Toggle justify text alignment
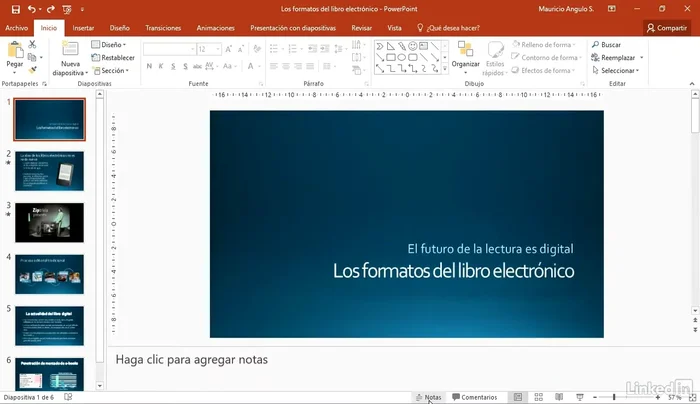Viewport: 700px width, 404px height. (x=310, y=66)
